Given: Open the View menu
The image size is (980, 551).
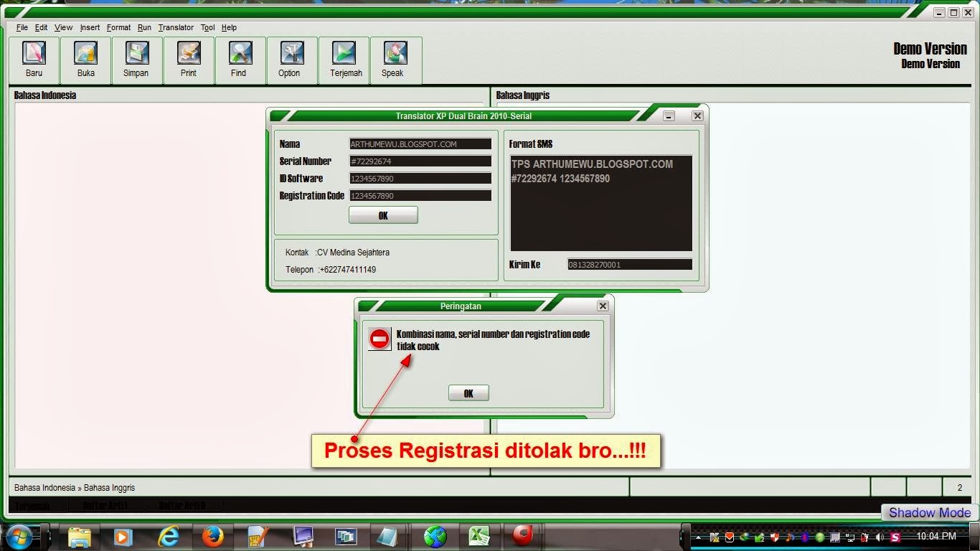Looking at the screenshot, I should coord(64,27).
